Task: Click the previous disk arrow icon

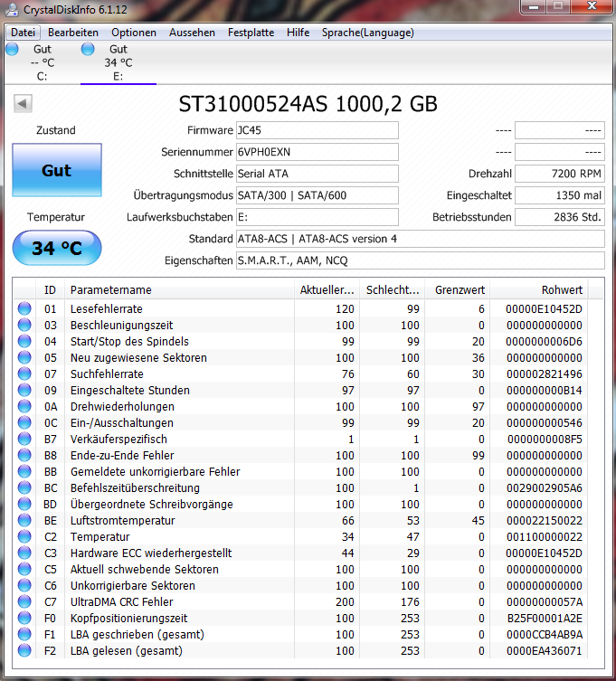Action: (x=23, y=104)
